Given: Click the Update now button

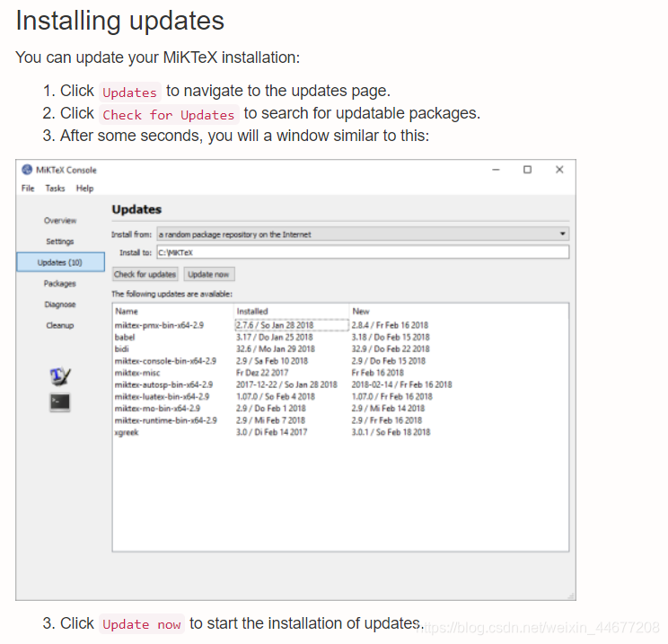Looking at the screenshot, I should tap(208, 274).
